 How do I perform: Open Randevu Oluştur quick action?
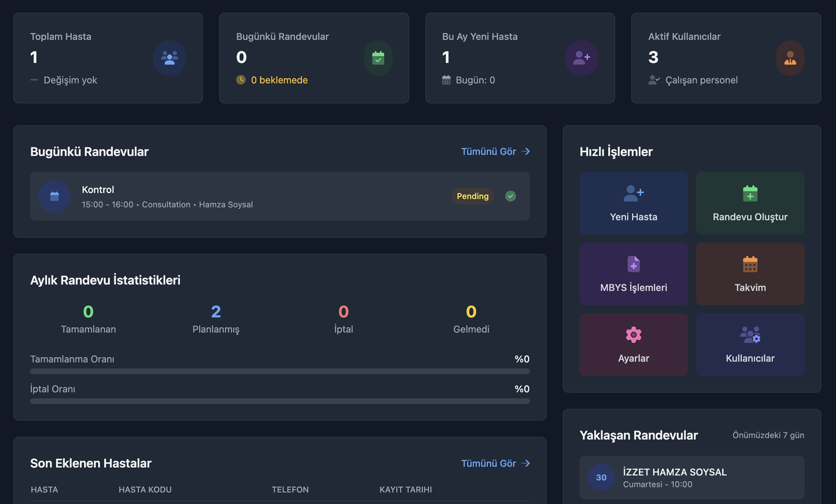[x=749, y=203]
